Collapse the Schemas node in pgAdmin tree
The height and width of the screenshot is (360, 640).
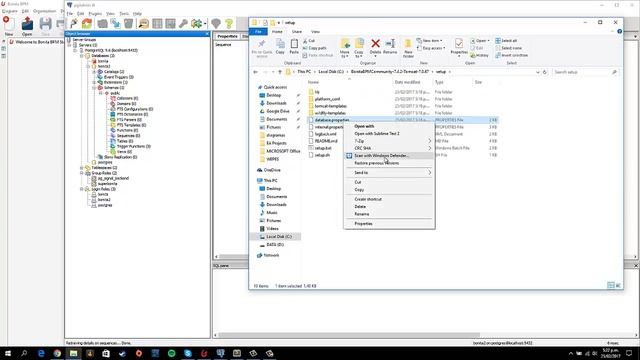[94, 88]
